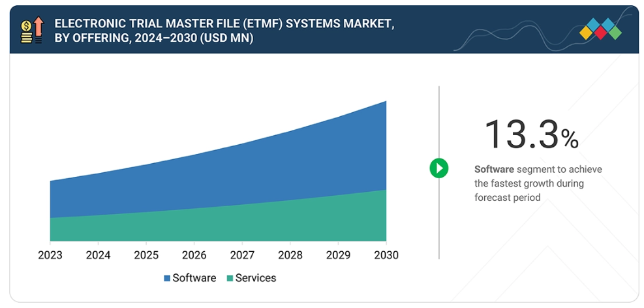The image size is (644, 308).
Task: Click the 2029 axis tick label
Action: tap(338, 255)
